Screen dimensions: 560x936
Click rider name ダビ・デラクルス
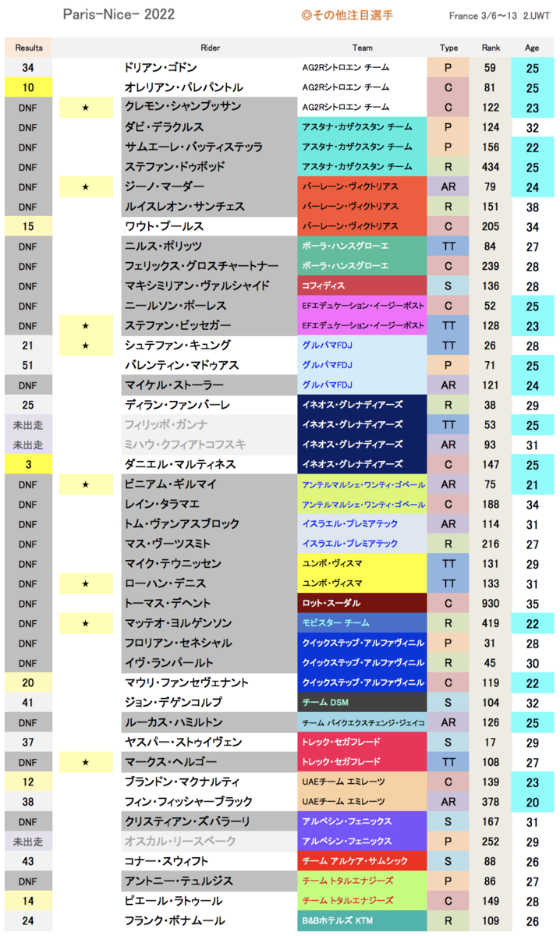click(x=164, y=127)
